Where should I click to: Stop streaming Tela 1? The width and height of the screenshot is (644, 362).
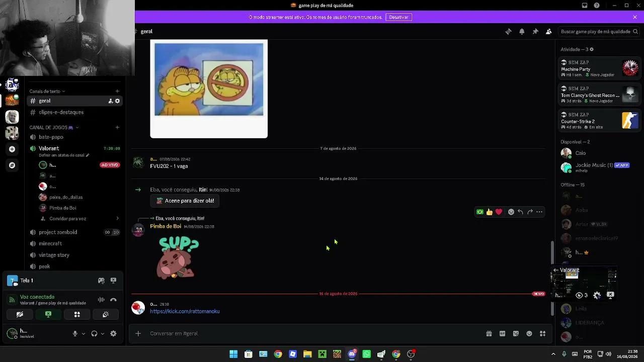tap(113, 281)
